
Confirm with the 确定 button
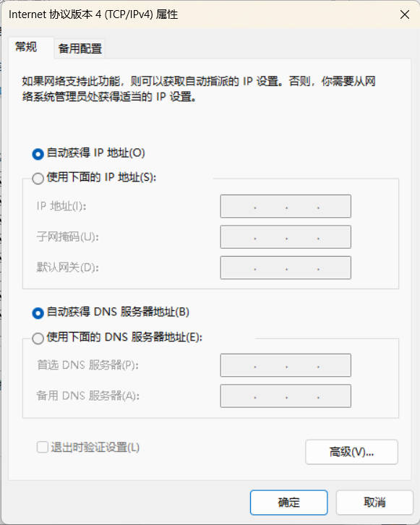pyautogui.click(x=288, y=503)
